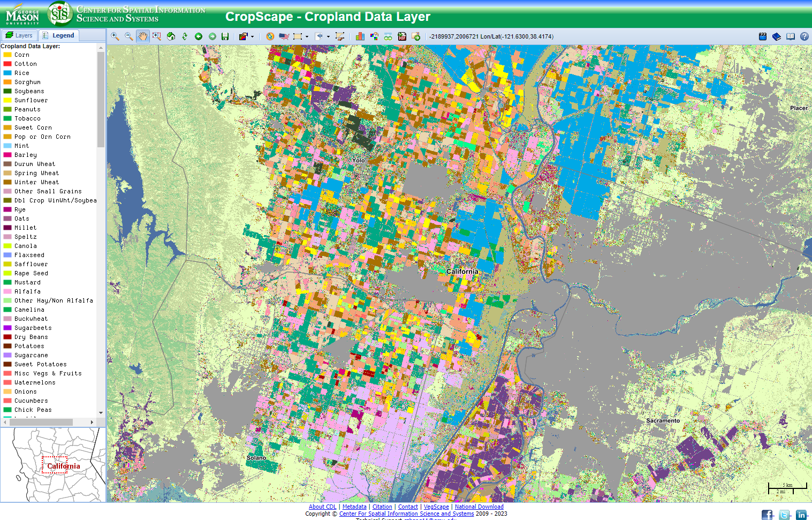Save map with the floppy disk icon
The width and height of the screenshot is (812, 520).
coord(225,36)
